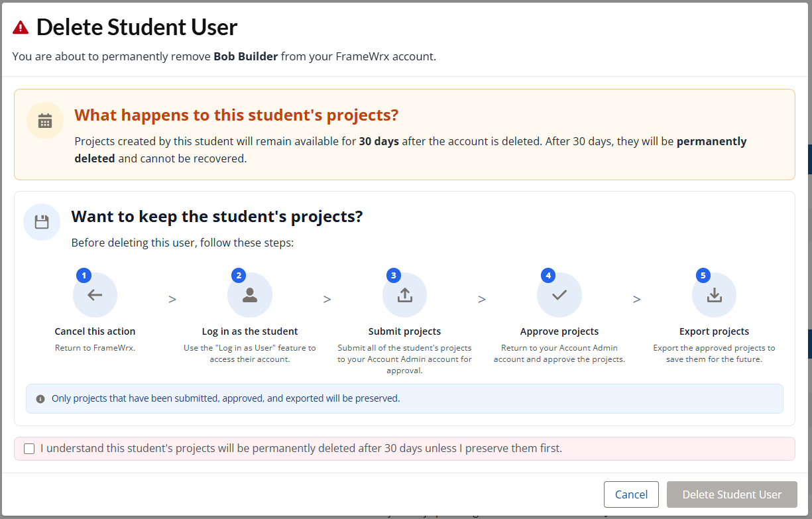Click the person icon for student login
This screenshot has width=812, height=519.
[x=250, y=295]
